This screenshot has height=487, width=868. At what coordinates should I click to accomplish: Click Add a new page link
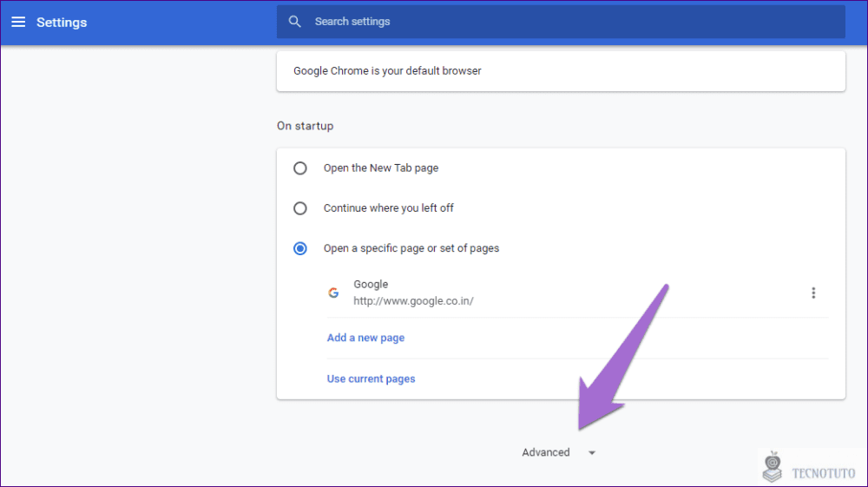pyautogui.click(x=365, y=338)
